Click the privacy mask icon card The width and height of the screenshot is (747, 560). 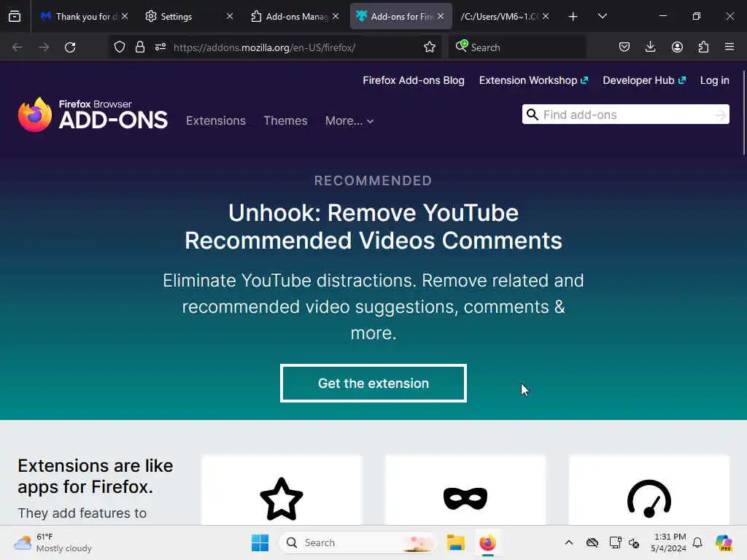click(465, 491)
